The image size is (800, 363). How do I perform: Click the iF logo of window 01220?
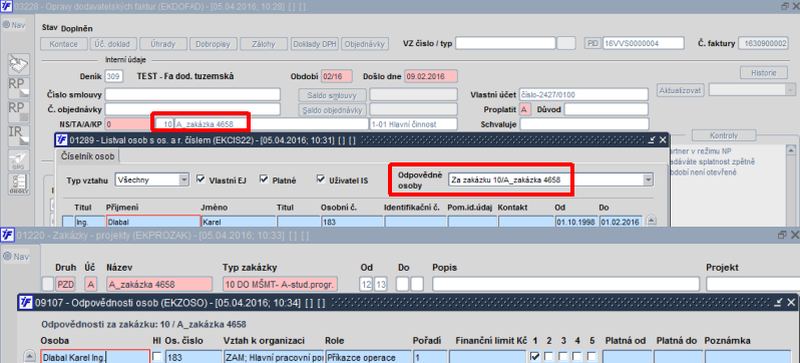(x=7, y=235)
